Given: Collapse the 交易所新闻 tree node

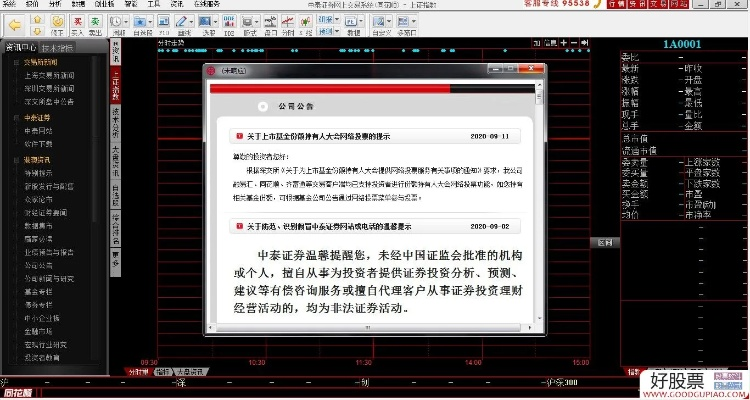Looking at the screenshot, I should point(16,62).
